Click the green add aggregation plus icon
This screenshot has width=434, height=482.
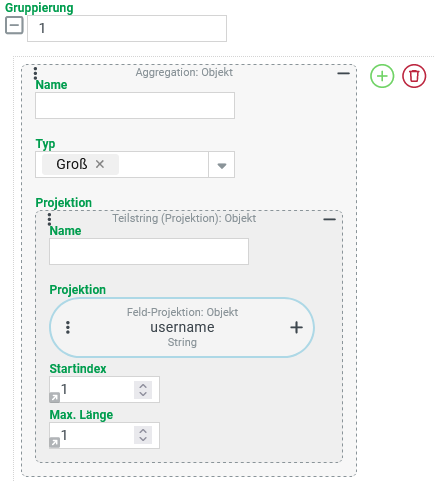(x=382, y=76)
